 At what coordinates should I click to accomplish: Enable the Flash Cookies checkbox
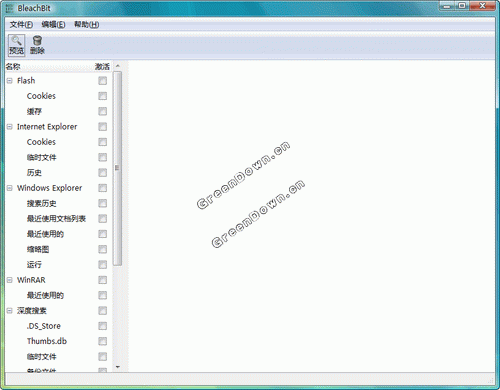pyautogui.click(x=103, y=96)
